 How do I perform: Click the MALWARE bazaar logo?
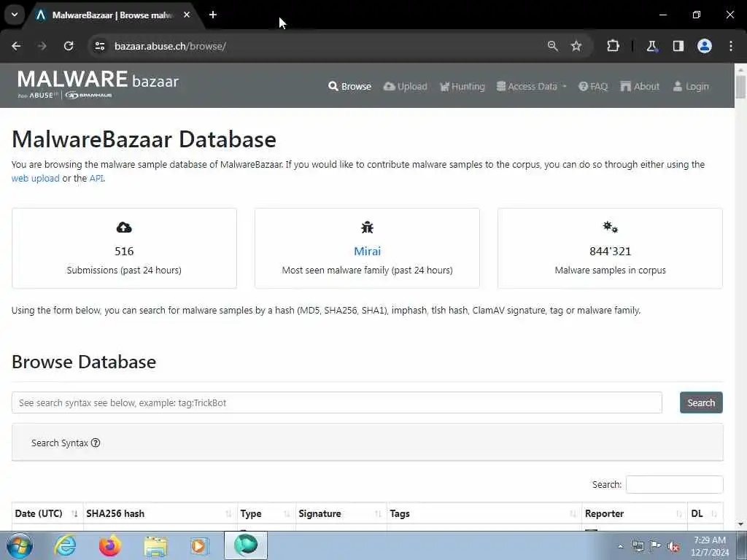coord(98,85)
